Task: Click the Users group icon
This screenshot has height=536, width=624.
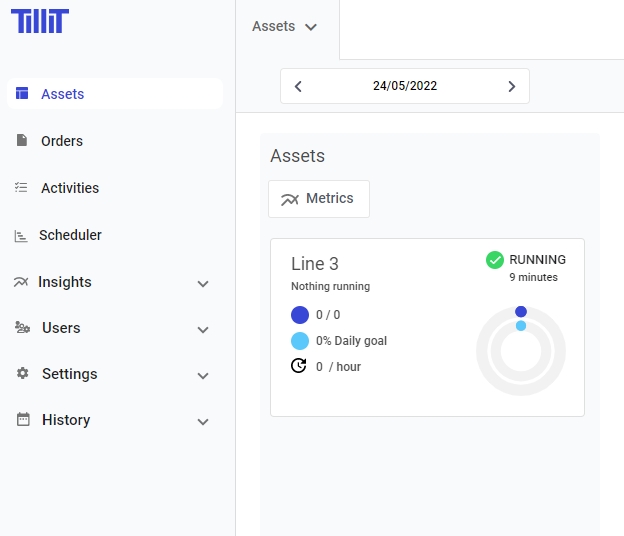Action: [22, 328]
